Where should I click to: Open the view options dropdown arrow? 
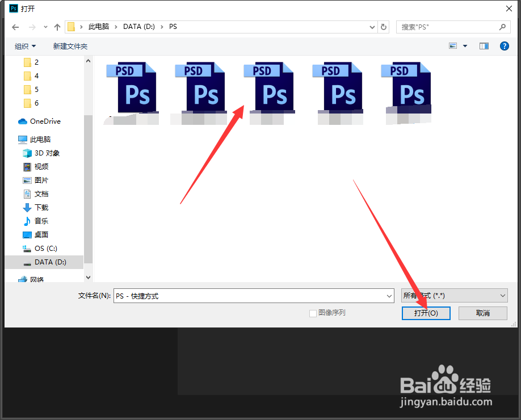[x=465, y=46]
